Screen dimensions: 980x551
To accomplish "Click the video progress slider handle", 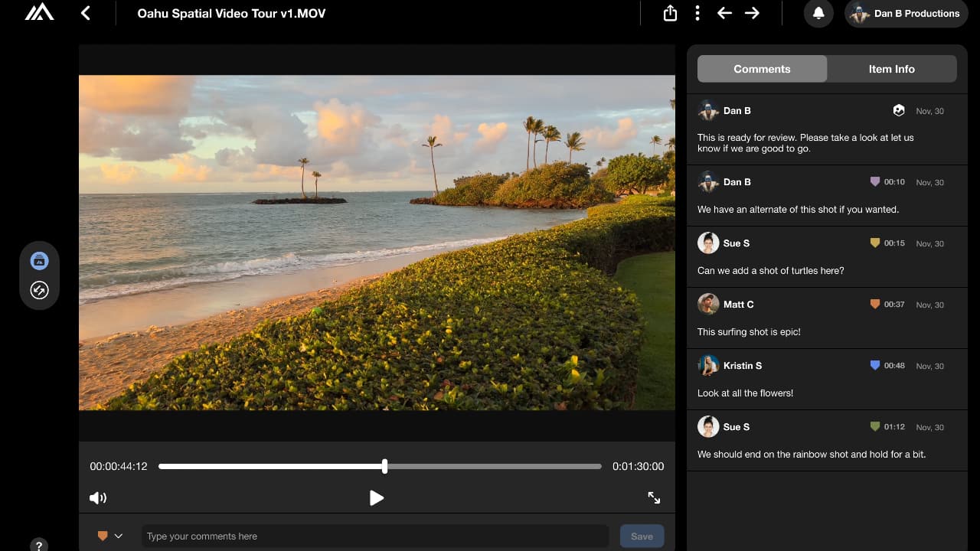I will (384, 466).
